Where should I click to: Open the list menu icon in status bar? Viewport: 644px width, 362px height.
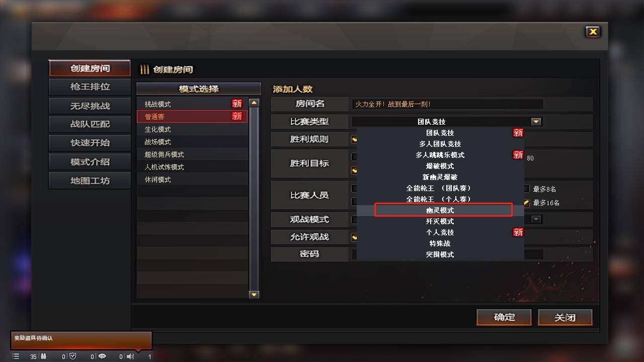[x=16, y=356]
